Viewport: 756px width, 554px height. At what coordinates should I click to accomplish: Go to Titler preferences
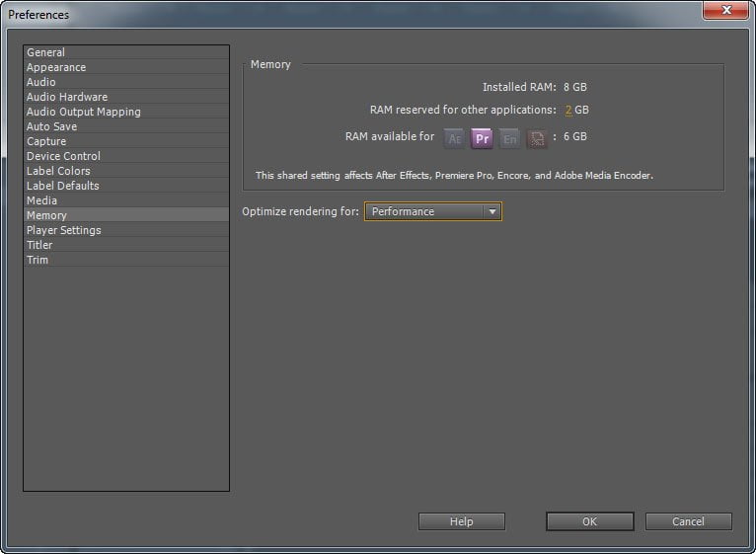pos(126,245)
